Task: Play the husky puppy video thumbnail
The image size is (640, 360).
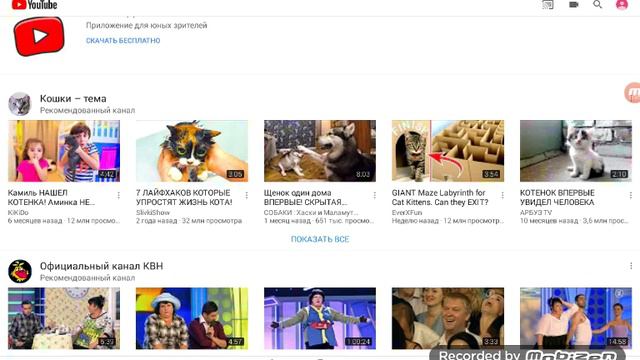Action: pos(320,151)
